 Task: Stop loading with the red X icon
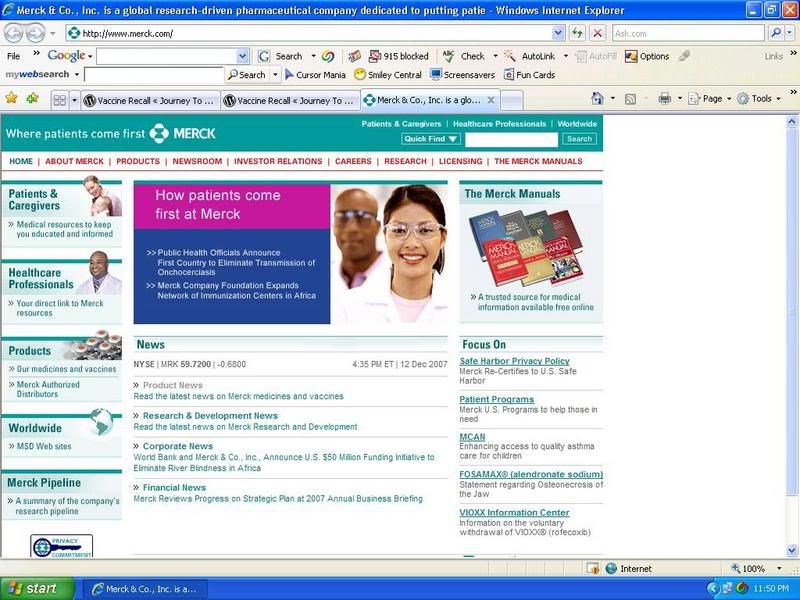(x=597, y=33)
